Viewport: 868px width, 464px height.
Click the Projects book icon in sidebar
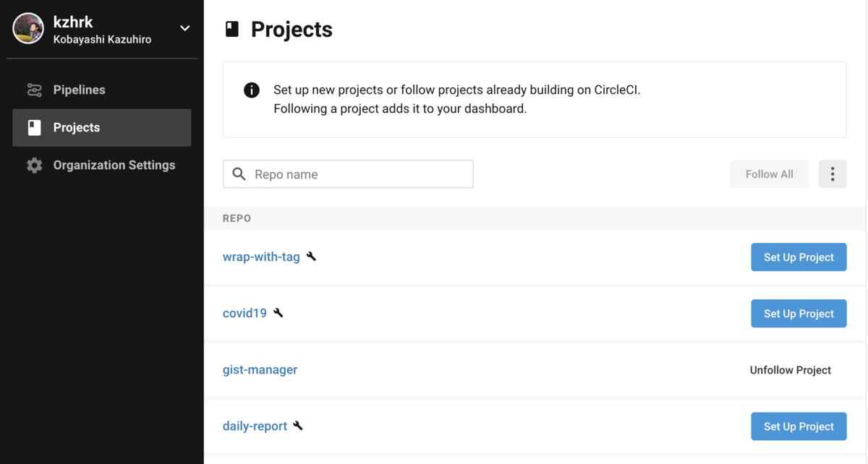point(34,127)
